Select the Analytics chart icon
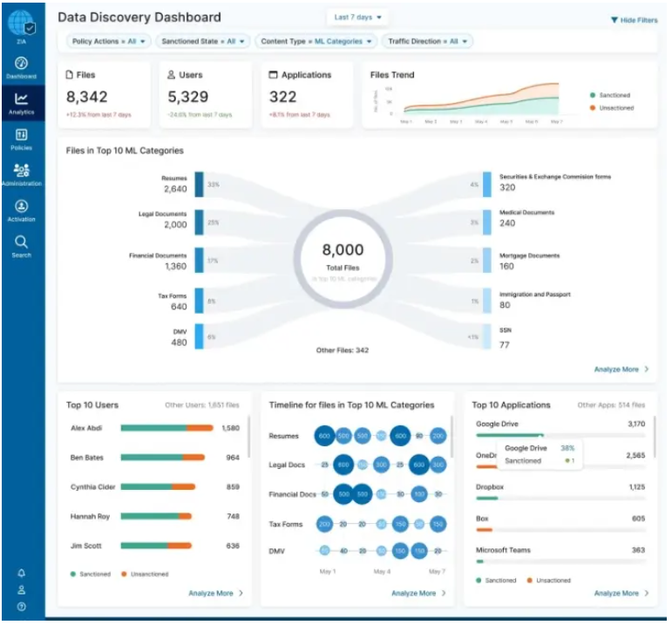 click(21, 99)
